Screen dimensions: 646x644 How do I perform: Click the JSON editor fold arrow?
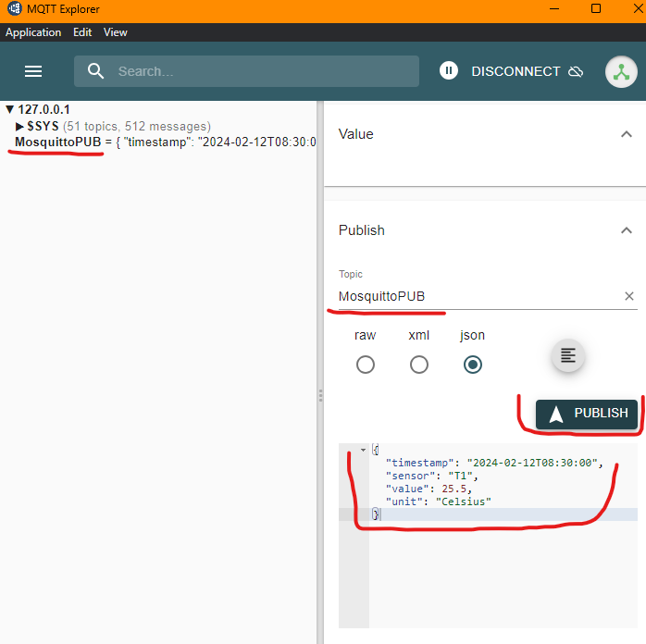[x=363, y=450]
